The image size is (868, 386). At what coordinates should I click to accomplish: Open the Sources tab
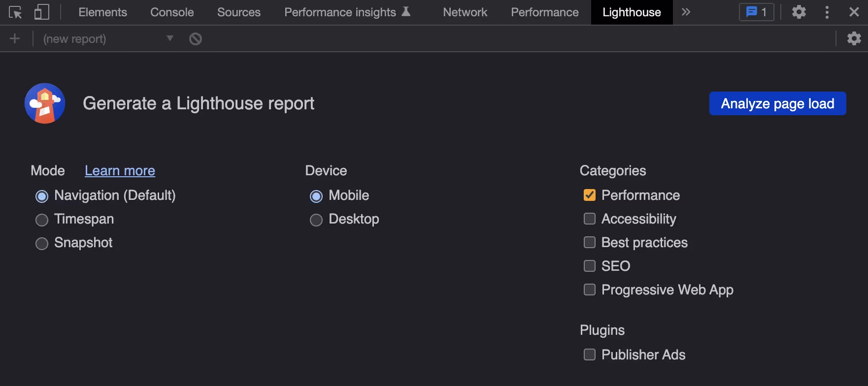coord(239,12)
